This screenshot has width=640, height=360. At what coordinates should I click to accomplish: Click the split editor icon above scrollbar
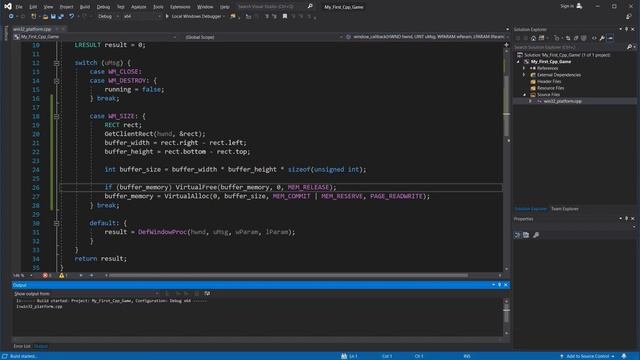coord(507,44)
